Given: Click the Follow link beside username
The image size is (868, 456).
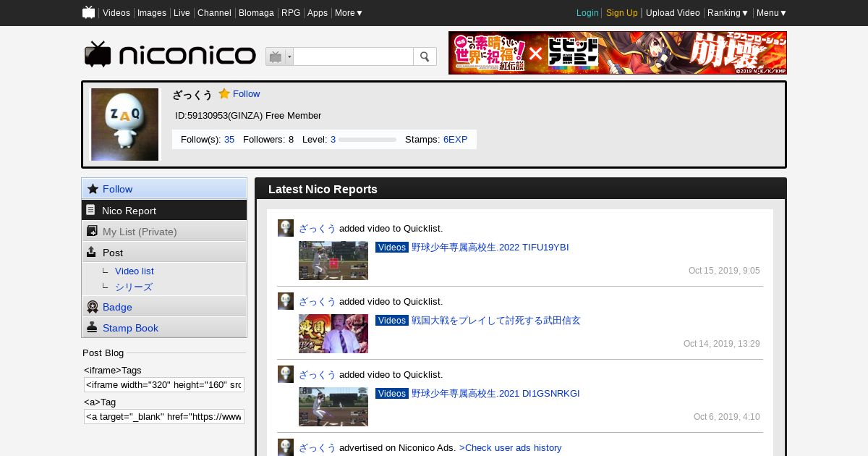Looking at the screenshot, I should [246, 94].
